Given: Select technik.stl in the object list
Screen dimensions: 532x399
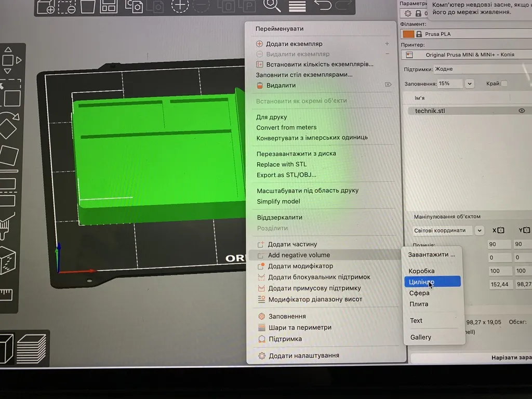Looking at the screenshot, I should [x=430, y=111].
